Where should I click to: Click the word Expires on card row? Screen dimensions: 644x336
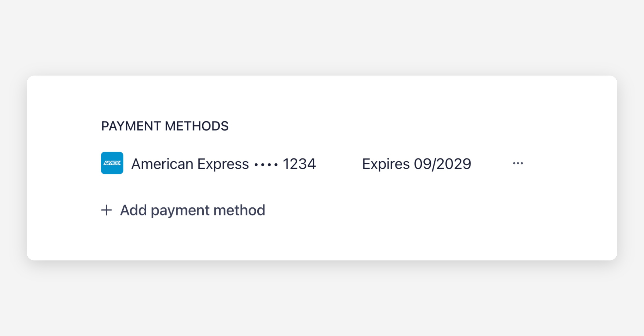(x=386, y=164)
